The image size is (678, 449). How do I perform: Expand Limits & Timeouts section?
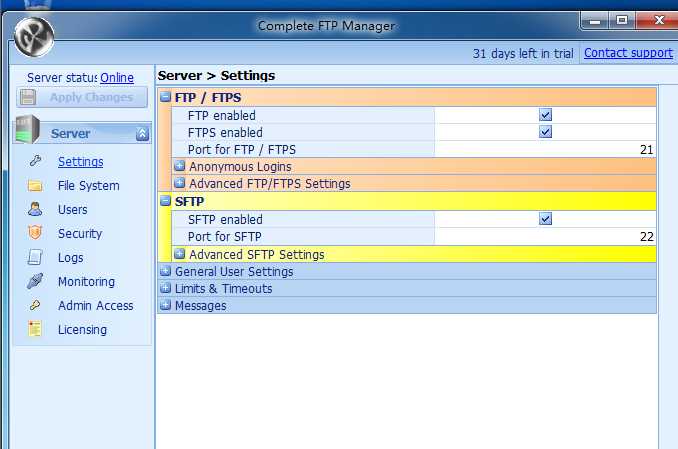(x=165, y=288)
